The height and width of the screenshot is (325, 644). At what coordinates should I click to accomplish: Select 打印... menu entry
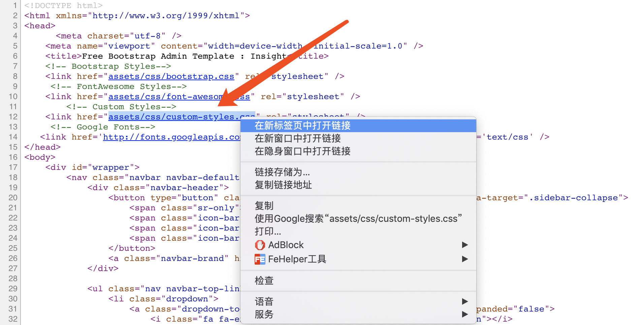(358, 231)
